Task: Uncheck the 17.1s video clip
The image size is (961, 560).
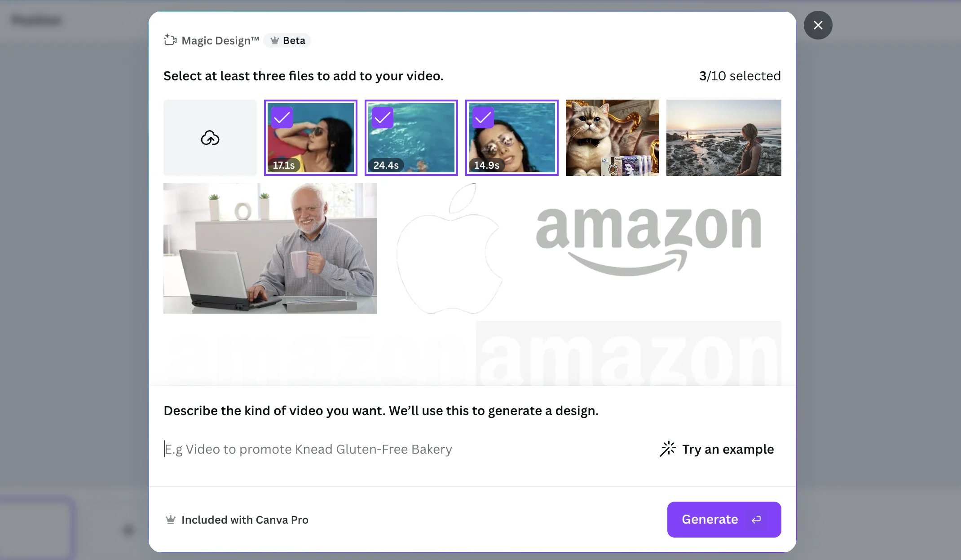Action: click(311, 138)
